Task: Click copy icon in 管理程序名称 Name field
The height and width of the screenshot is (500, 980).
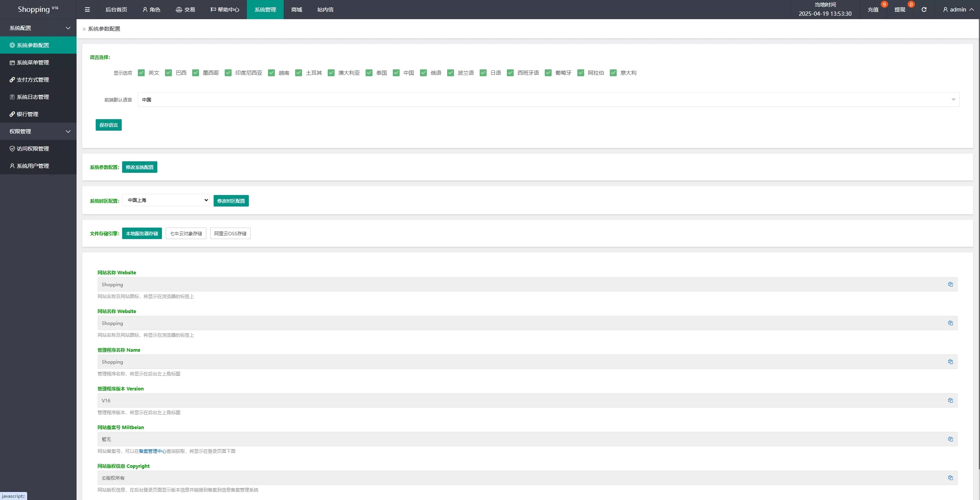Action: [950, 362]
